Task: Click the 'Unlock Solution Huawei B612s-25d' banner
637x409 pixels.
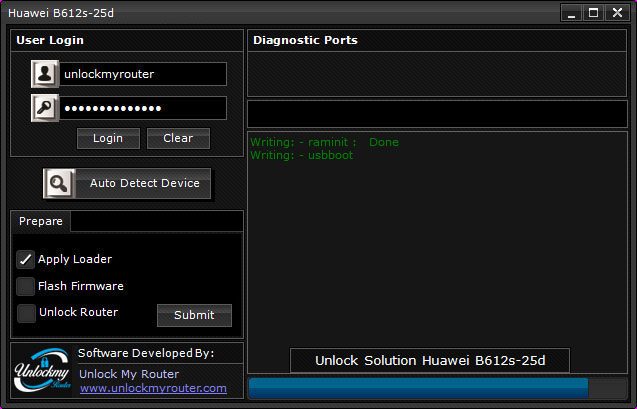Action: pos(430,360)
